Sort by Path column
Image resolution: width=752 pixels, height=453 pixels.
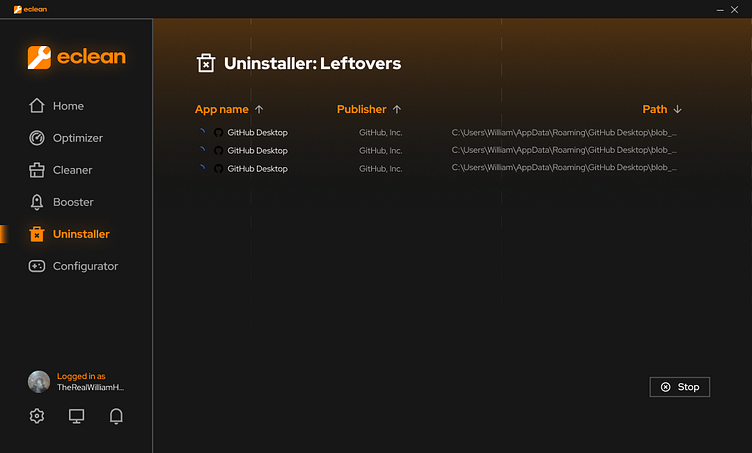(662, 109)
